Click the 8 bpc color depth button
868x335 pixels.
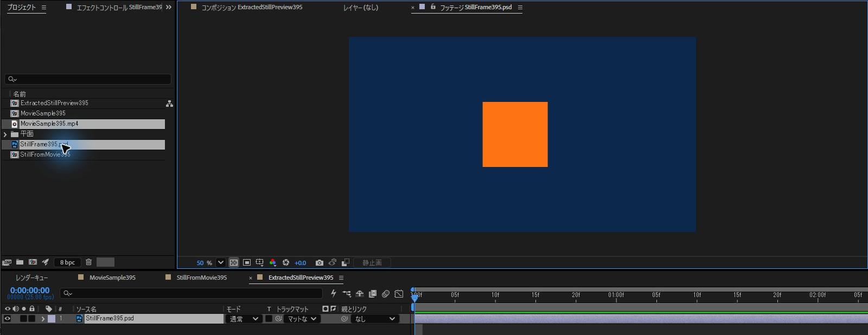pyautogui.click(x=67, y=262)
